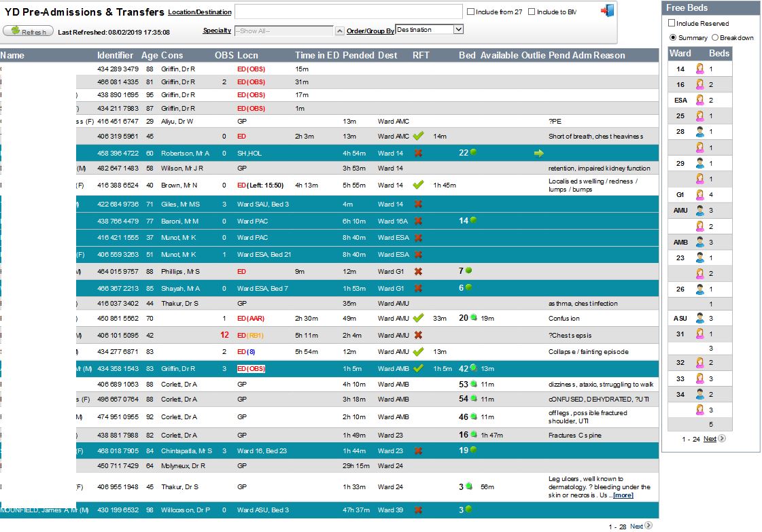The width and height of the screenshot is (762, 532).
Task: Click ED(RB1) location text
Action: 251,335
